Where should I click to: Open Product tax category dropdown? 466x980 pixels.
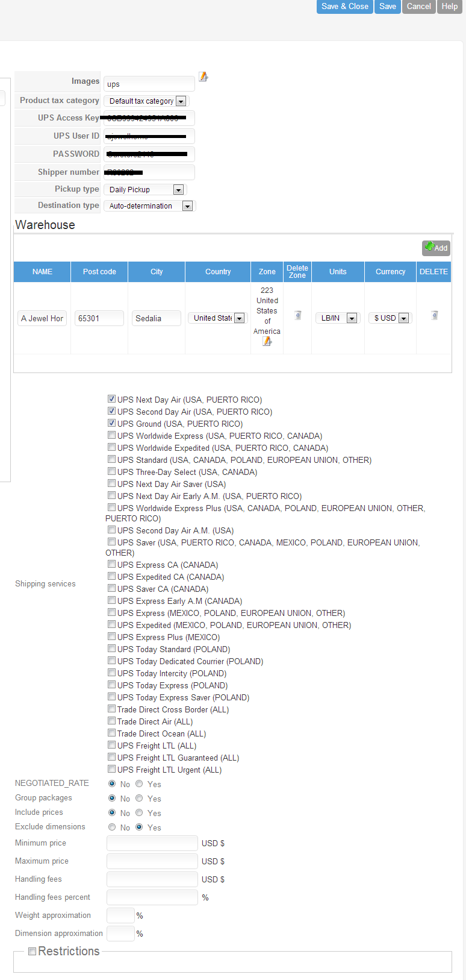[x=147, y=101]
